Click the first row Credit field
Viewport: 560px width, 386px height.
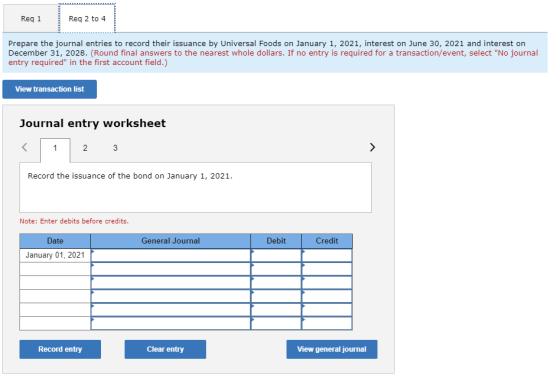327,255
